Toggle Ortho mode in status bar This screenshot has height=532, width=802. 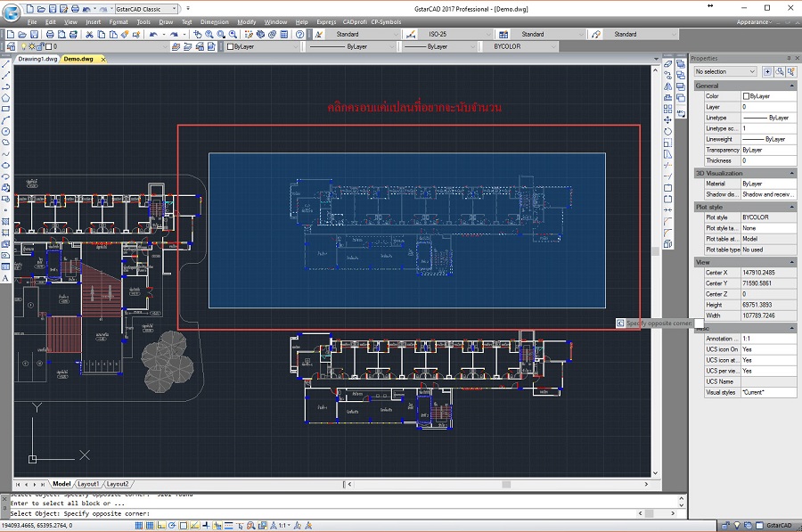click(x=161, y=526)
